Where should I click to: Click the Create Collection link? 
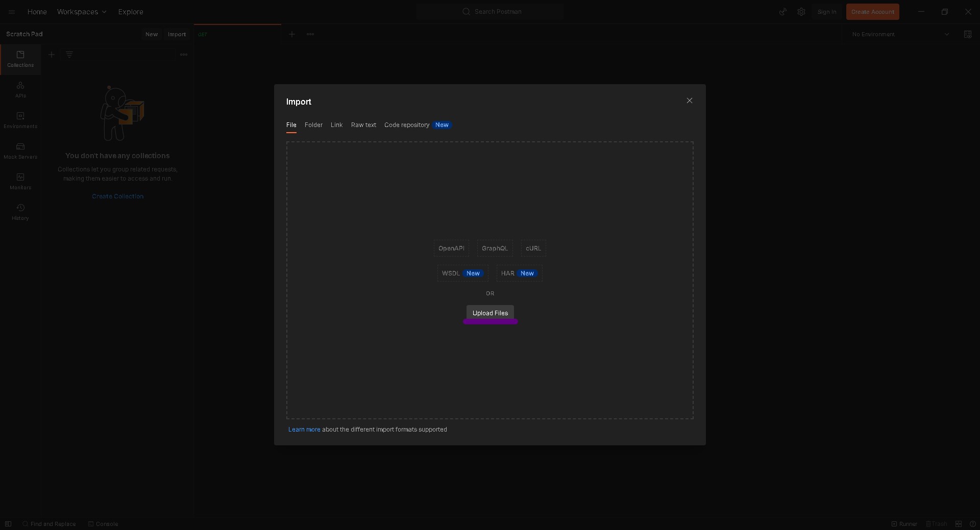tap(117, 196)
